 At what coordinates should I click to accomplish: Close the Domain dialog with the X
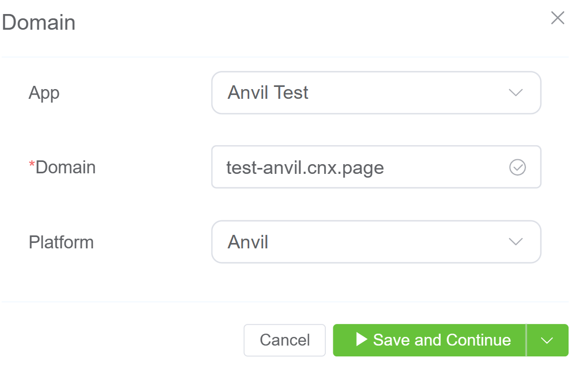click(557, 18)
